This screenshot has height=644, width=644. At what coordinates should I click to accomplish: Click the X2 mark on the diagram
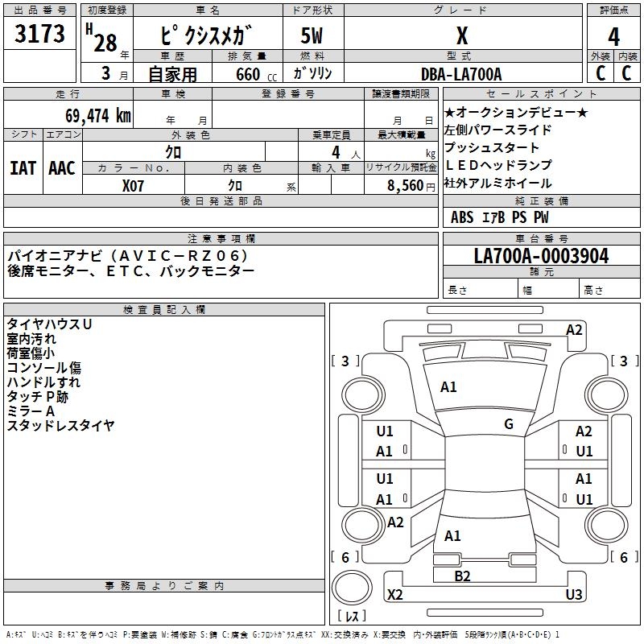click(x=395, y=594)
